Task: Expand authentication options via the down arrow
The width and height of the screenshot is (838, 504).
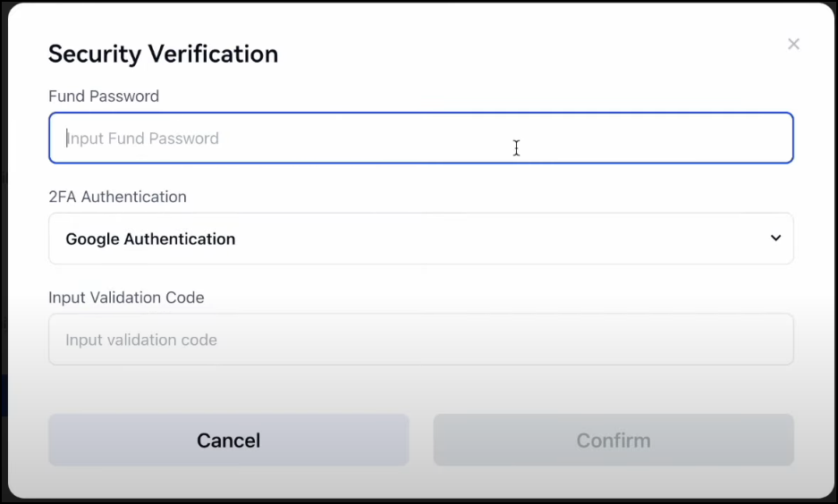Action: point(775,238)
